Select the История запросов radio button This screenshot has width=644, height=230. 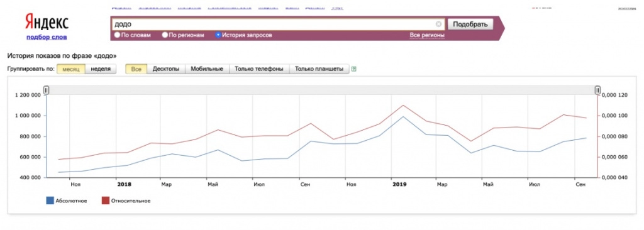coord(218,35)
